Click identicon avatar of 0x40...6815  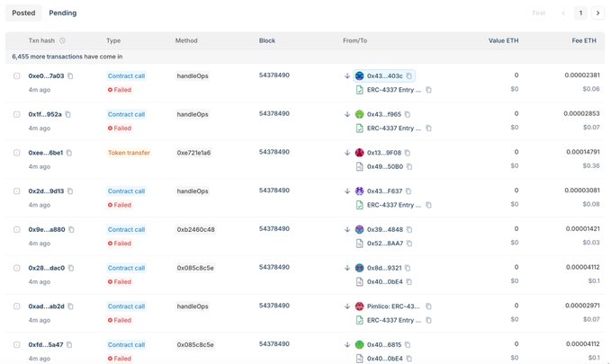pyautogui.click(x=360, y=344)
